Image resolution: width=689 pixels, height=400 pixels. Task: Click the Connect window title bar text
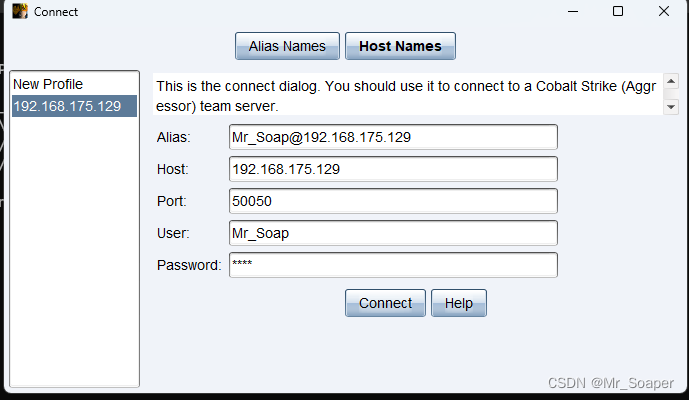click(56, 12)
